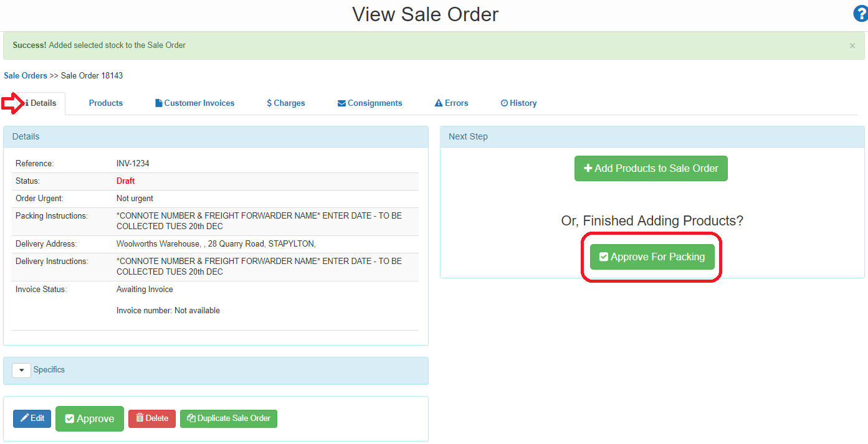
Task: Click the Not urgent value
Action: pos(135,199)
